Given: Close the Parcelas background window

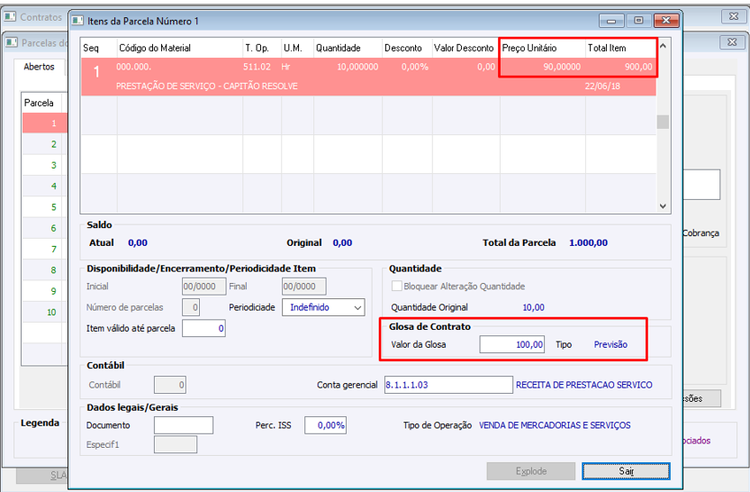Looking at the screenshot, I should (732, 42).
